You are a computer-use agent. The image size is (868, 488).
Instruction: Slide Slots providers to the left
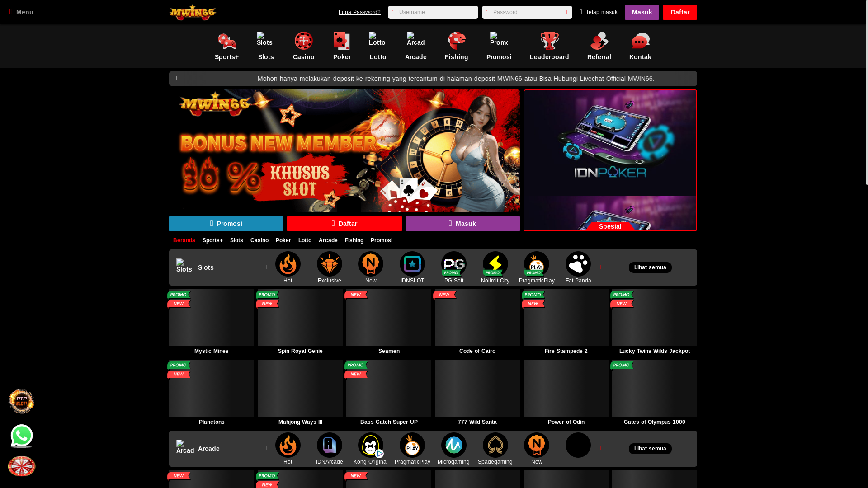pyautogui.click(x=266, y=267)
